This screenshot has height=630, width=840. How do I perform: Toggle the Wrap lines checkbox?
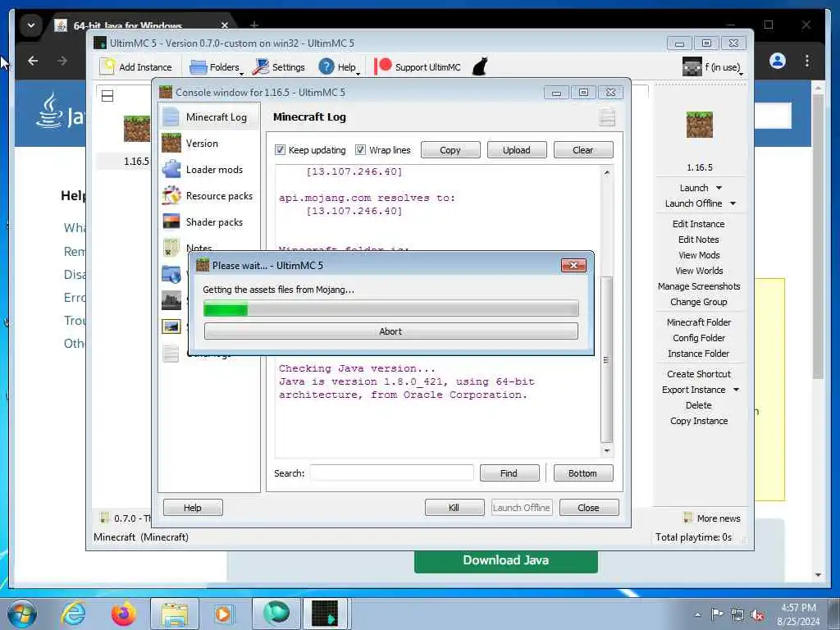click(361, 150)
